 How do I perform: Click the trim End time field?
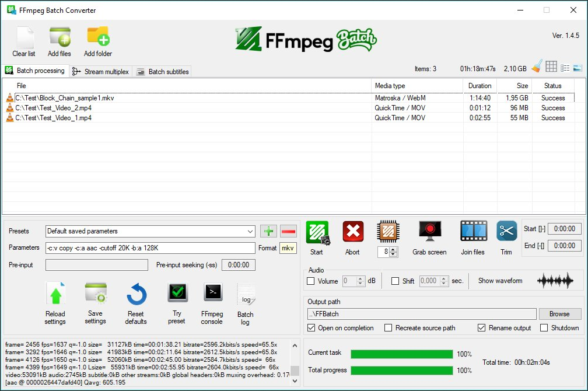565,246
